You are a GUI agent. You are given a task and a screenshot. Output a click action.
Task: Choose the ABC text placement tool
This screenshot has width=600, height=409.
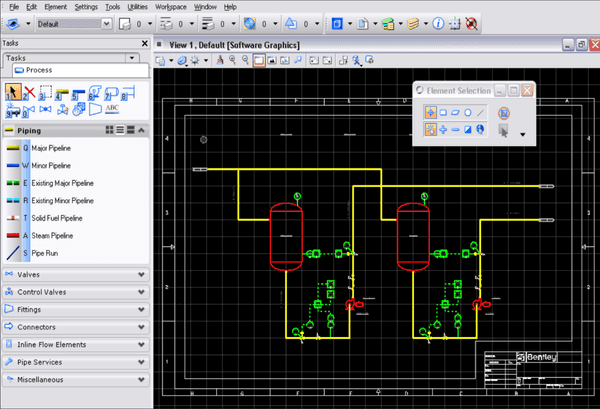pos(111,108)
